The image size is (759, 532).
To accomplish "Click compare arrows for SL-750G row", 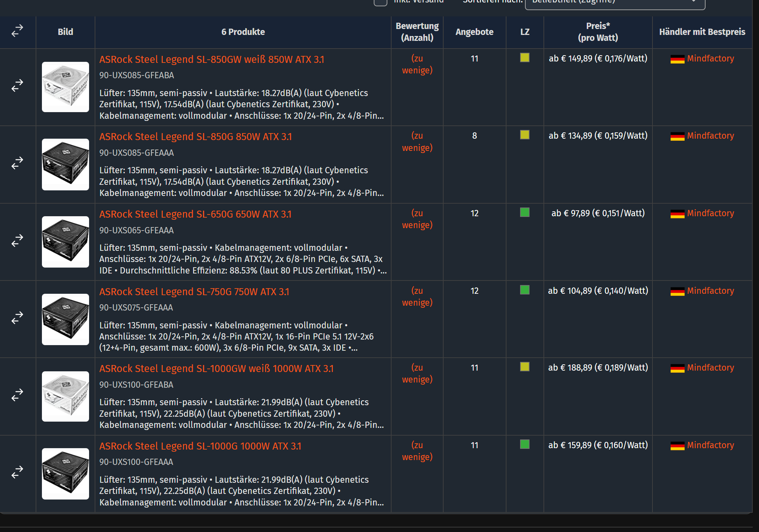I will click(x=17, y=318).
